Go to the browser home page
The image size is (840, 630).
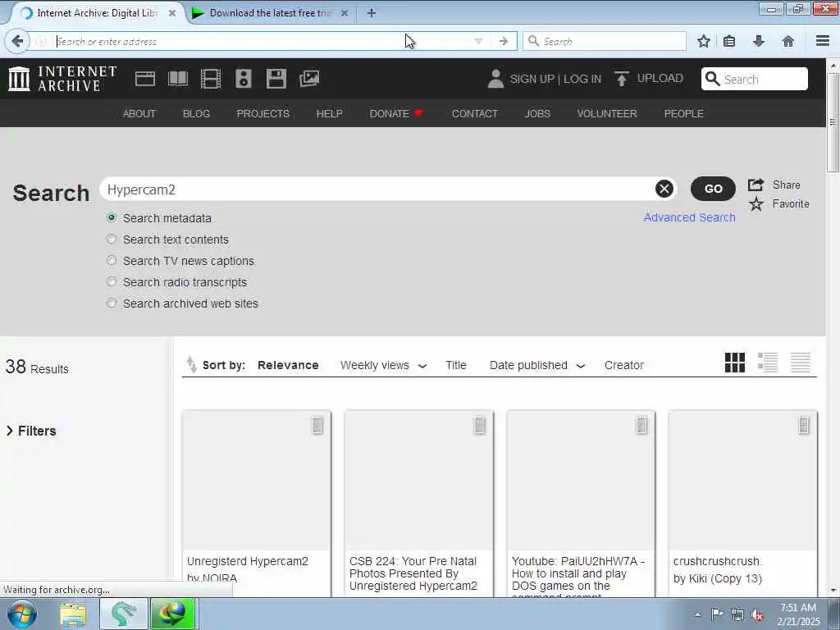click(788, 41)
